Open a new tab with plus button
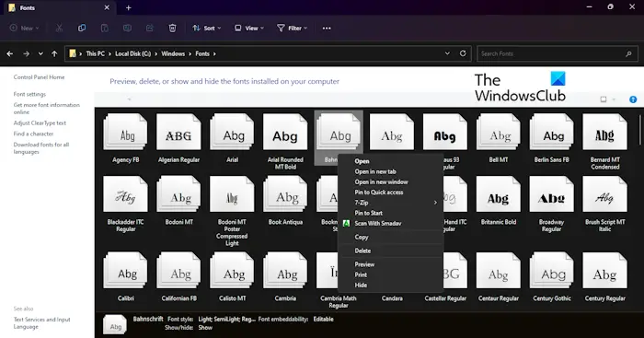Screen dimensions: 644x338 (129, 7)
